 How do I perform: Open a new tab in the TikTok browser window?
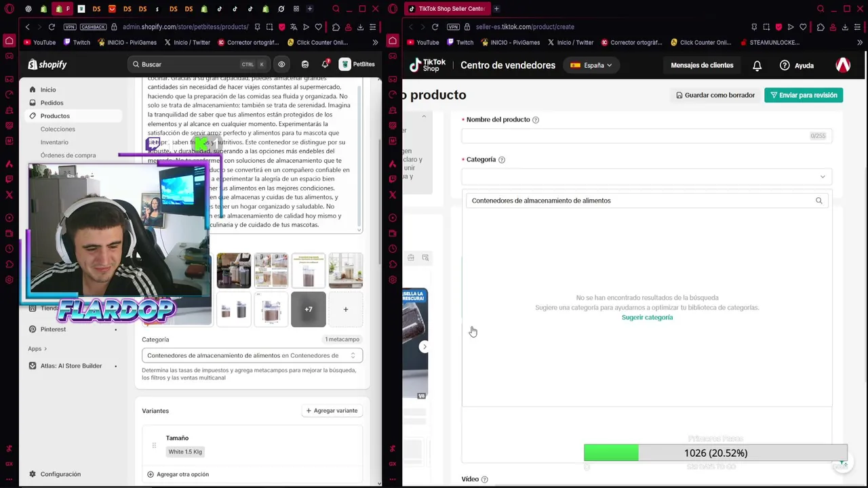[x=496, y=9]
